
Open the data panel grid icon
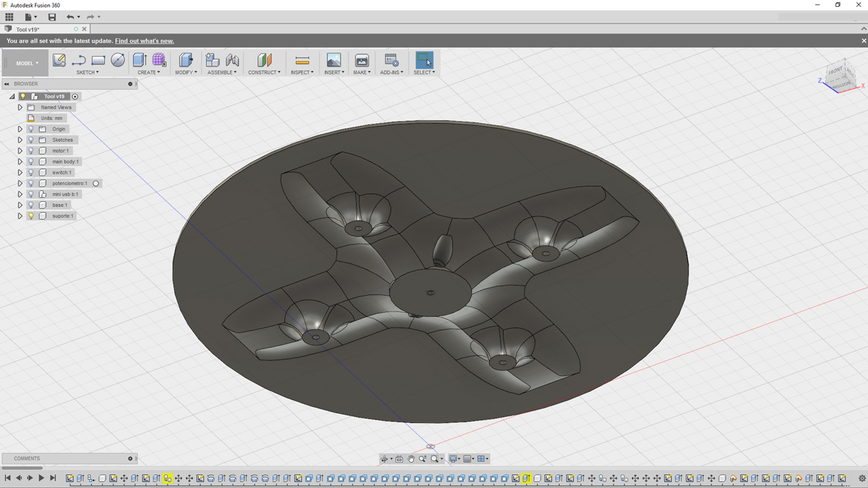pyautogui.click(x=10, y=17)
